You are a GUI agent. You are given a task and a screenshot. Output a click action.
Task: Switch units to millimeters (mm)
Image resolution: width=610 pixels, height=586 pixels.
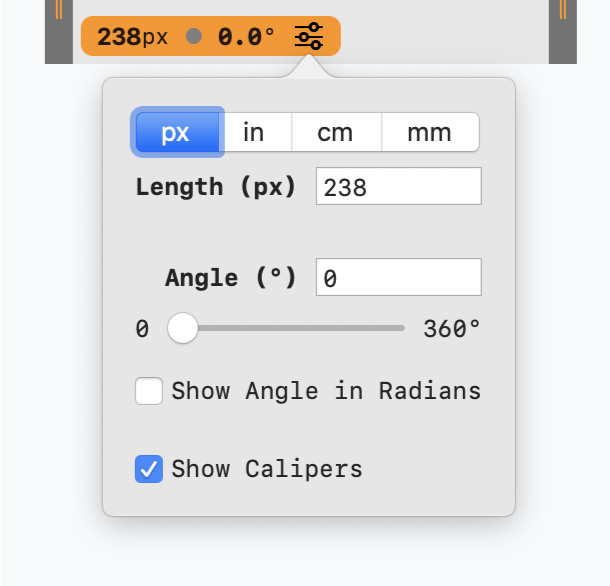[x=430, y=132]
